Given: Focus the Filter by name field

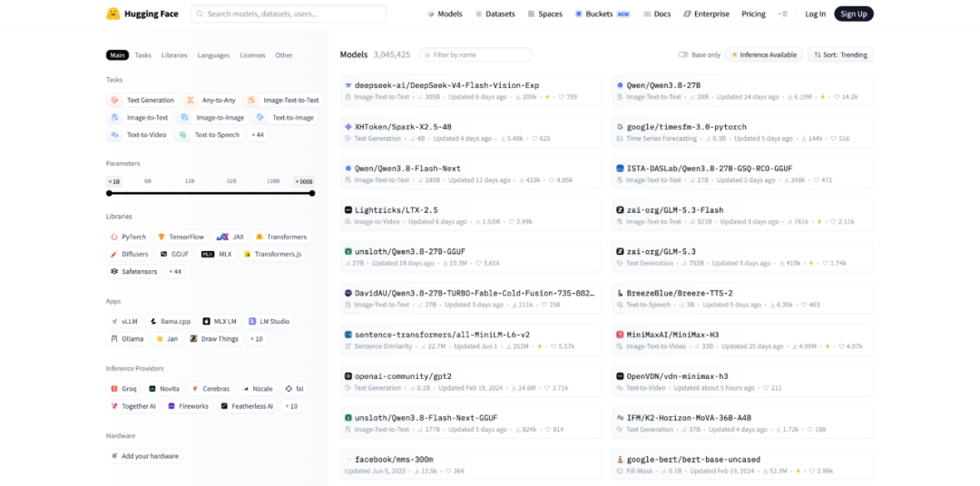Looking at the screenshot, I should (x=475, y=55).
